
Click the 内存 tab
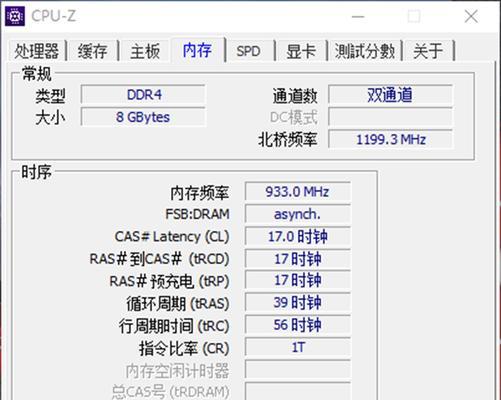click(x=197, y=50)
